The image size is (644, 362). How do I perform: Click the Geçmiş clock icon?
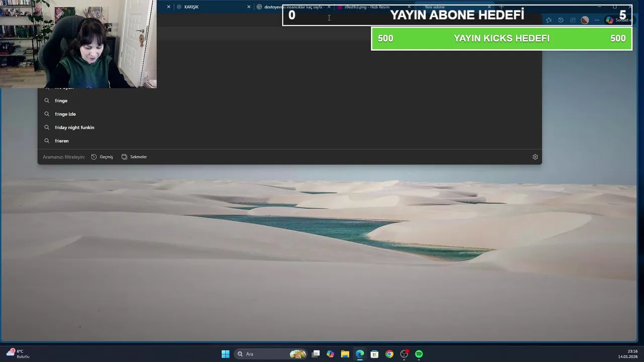pyautogui.click(x=94, y=157)
